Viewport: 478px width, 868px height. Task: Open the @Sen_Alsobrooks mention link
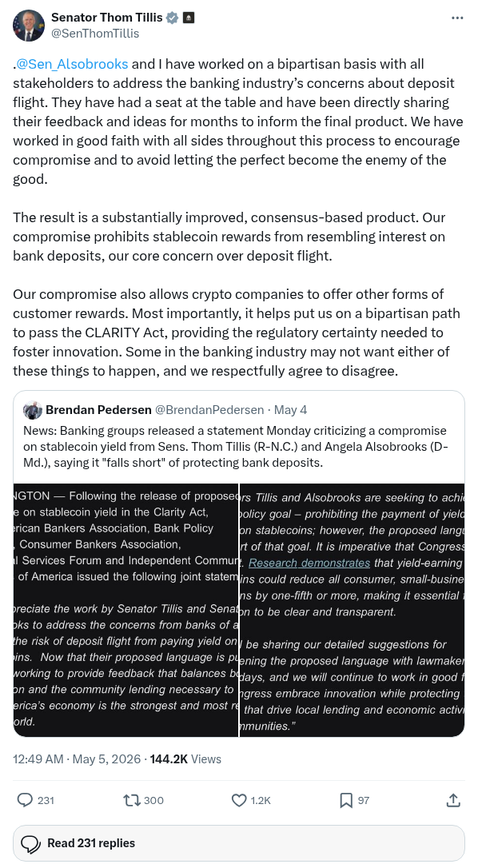73,64
